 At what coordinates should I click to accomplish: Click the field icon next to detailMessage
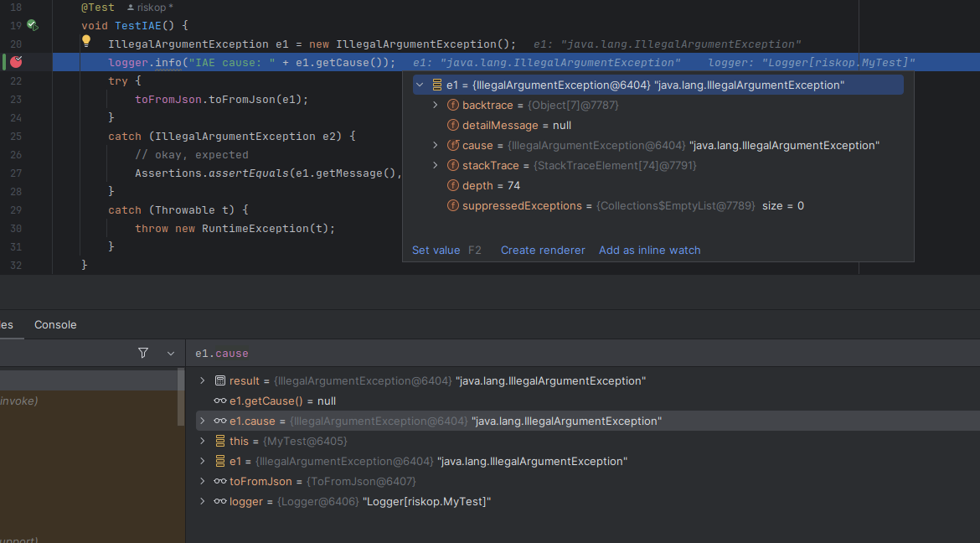coord(453,125)
